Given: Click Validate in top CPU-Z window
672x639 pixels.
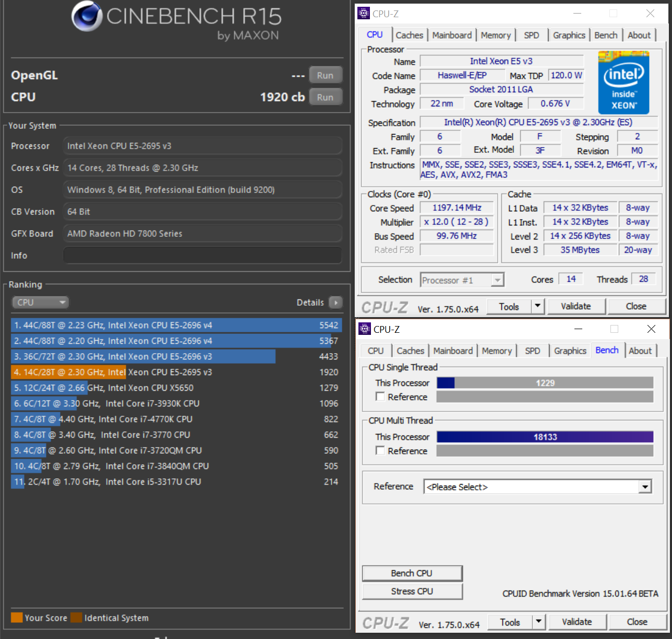Looking at the screenshot, I should [576, 306].
